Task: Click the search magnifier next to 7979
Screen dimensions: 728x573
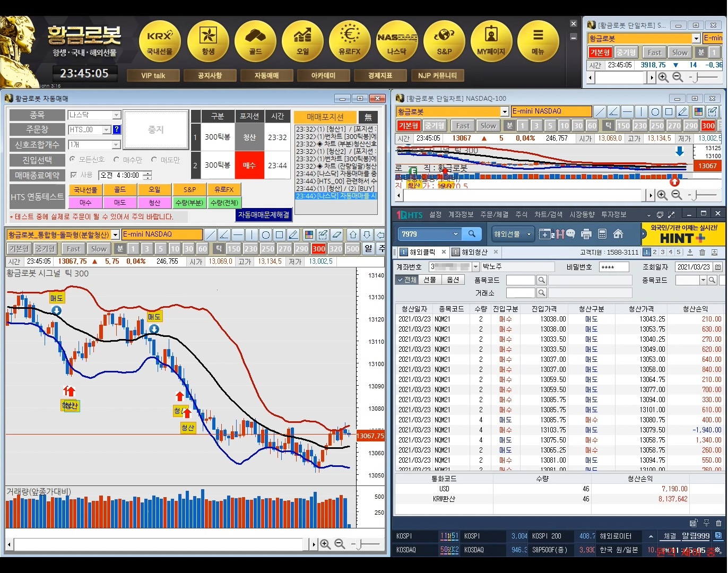Action: (472, 234)
